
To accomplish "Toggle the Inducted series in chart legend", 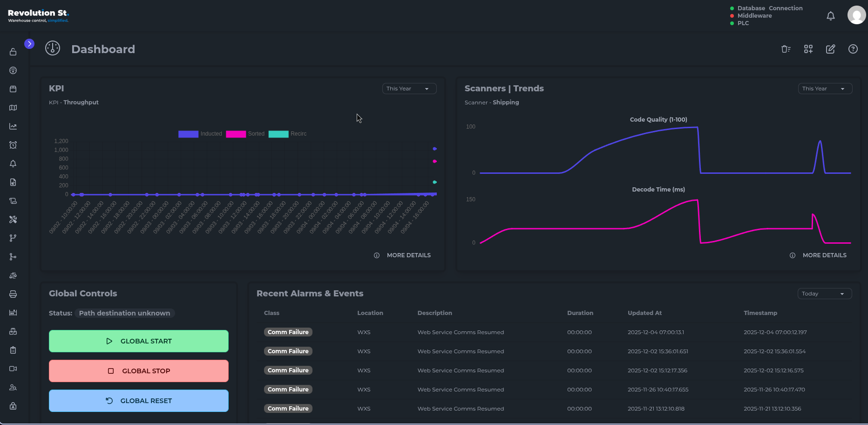I will coord(200,134).
